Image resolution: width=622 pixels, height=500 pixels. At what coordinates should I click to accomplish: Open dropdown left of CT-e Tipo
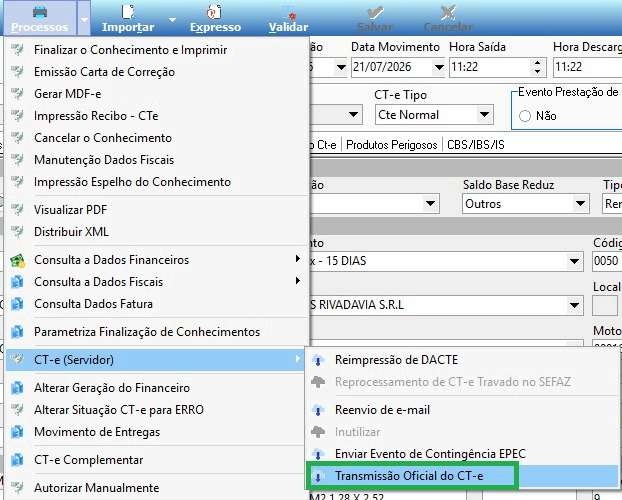point(353,115)
